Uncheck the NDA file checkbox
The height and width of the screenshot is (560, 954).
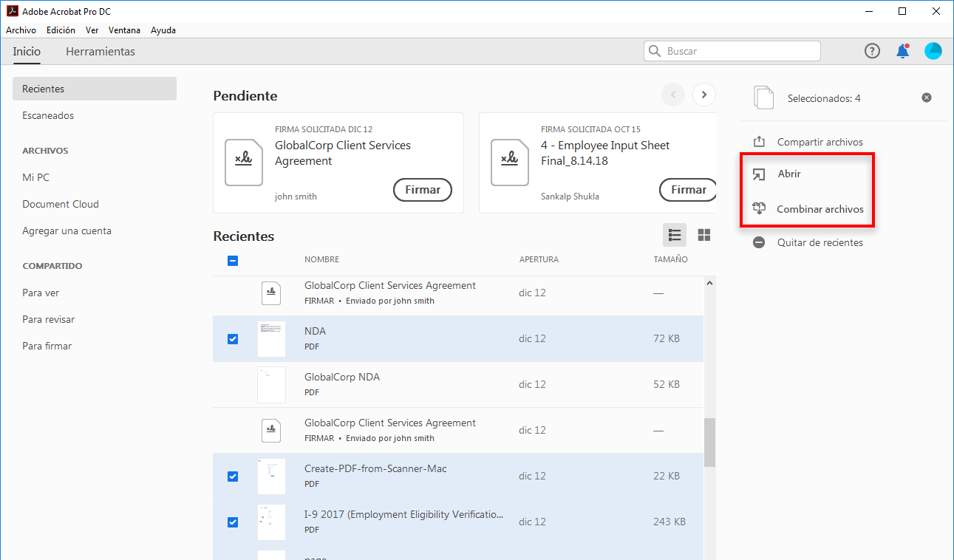[x=233, y=339]
